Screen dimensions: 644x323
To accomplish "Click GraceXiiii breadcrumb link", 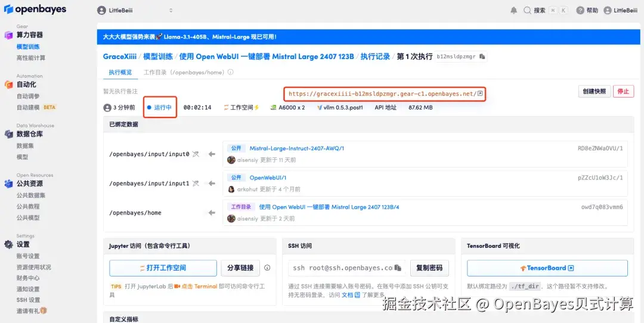I will tap(119, 57).
